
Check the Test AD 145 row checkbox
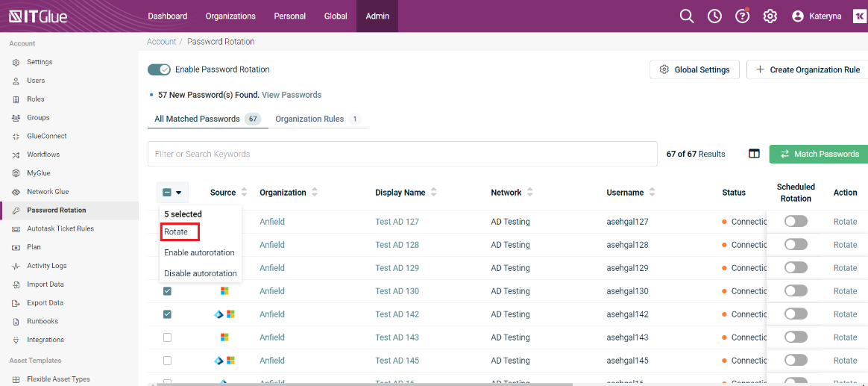coord(167,361)
